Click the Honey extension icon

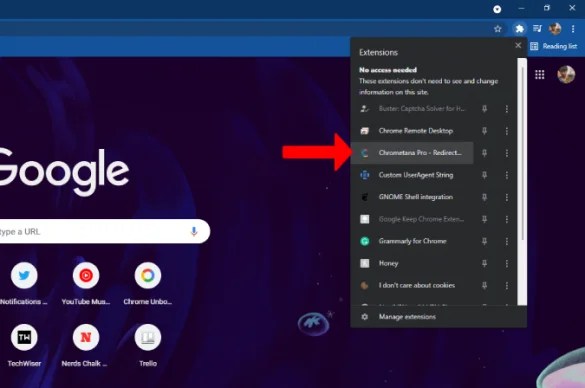tap(365, 263)
